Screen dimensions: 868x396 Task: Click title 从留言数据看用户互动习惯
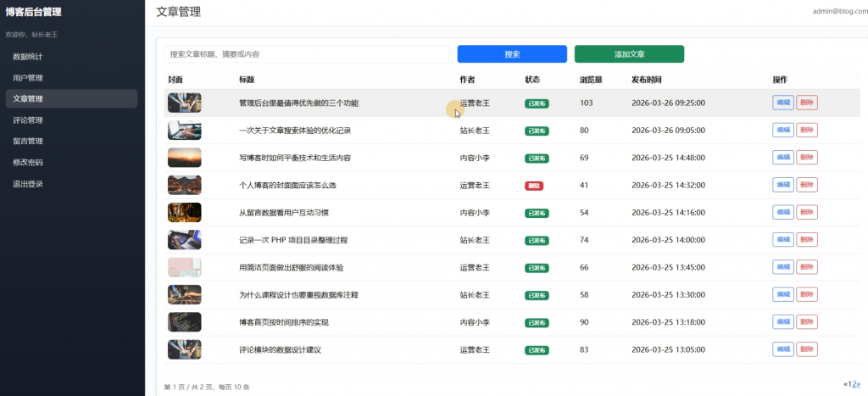(x=284, y=213)
